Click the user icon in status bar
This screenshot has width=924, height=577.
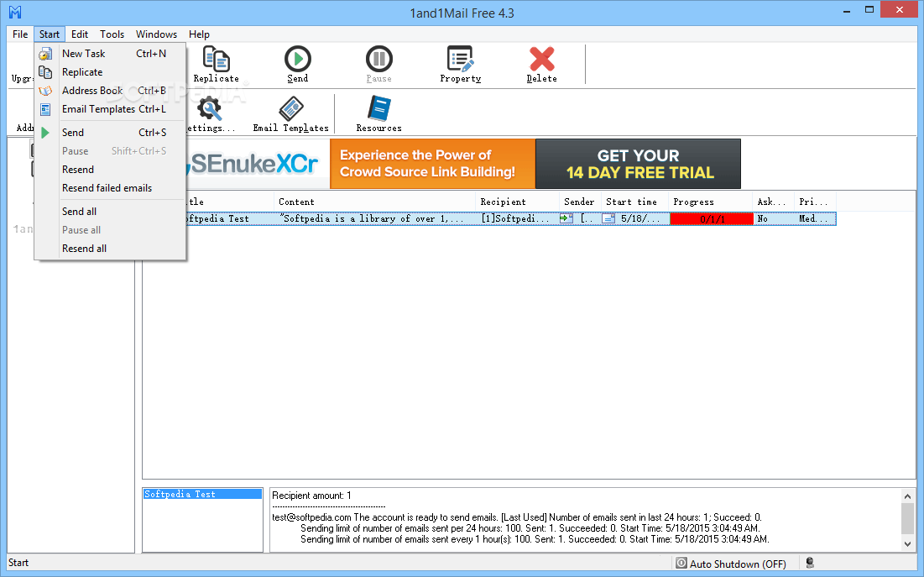point(810,564)
